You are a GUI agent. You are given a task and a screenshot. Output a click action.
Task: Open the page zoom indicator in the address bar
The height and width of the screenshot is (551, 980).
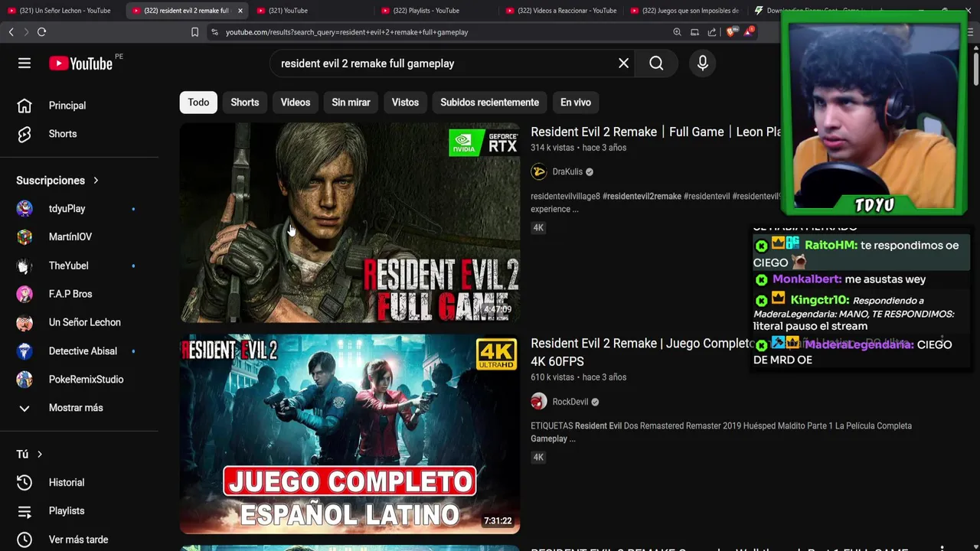(677, 32)
